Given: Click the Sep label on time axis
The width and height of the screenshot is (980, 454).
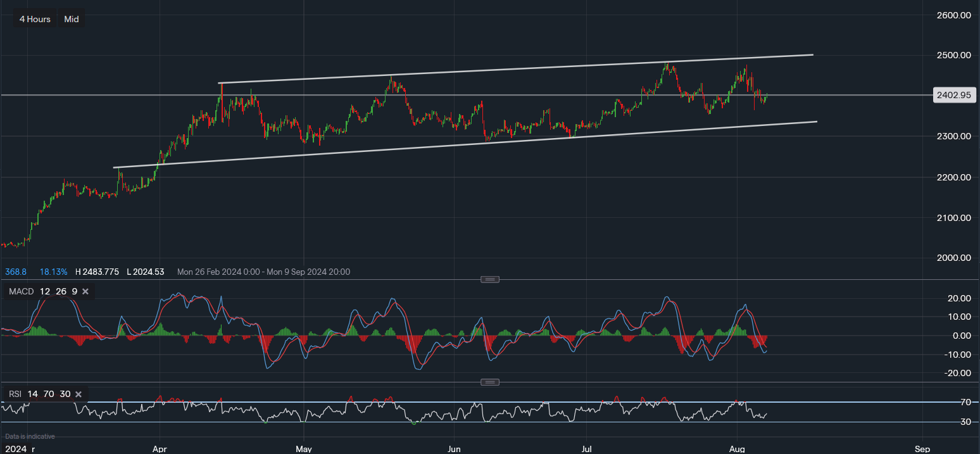Looking at the screenshot, I should click(922, 448).
